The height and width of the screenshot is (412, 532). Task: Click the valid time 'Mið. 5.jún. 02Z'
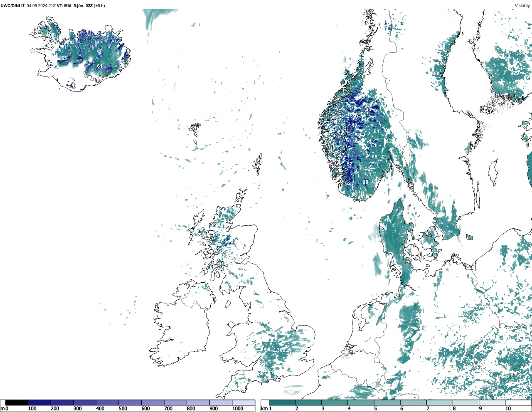(x=78, y=6)
